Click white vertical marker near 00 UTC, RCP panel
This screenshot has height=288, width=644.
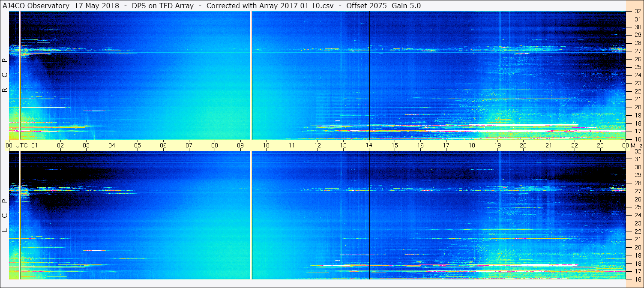(20, 75)
